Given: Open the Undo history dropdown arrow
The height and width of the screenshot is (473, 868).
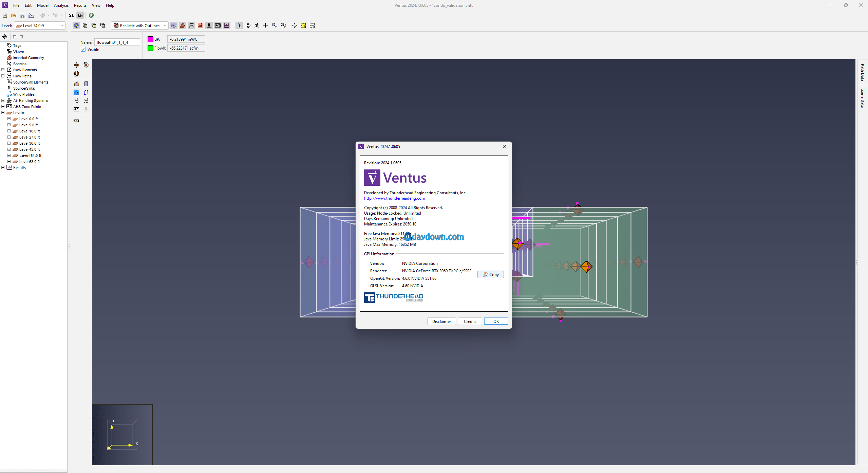Looking at the screenshot, I should pyautogui.click(x=49, y=15).
